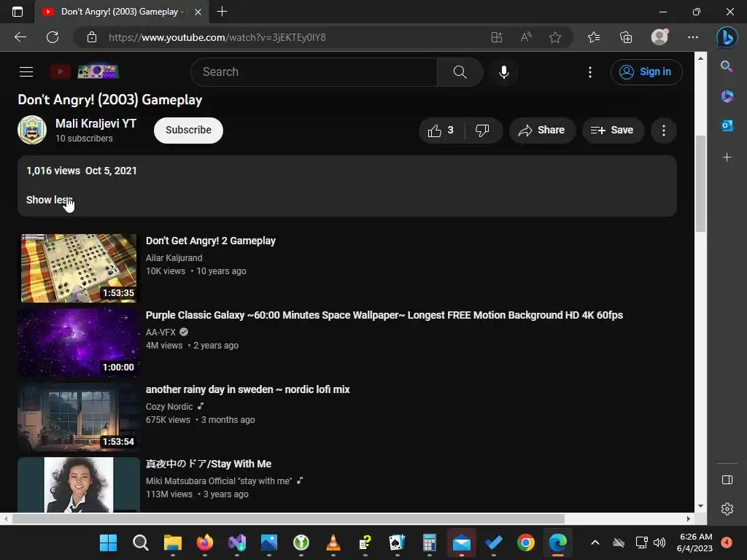Viewport: 747px width, 560px height.
Task: Open sidebar search icon
Action: click(x=727, y=66)
